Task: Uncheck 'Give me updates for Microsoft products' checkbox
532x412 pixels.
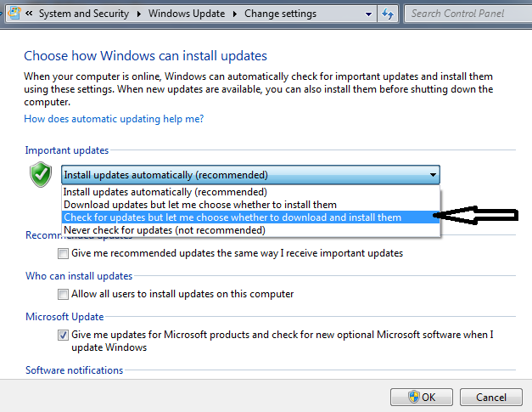Action: pyautogui.click(x=63, y=335)
